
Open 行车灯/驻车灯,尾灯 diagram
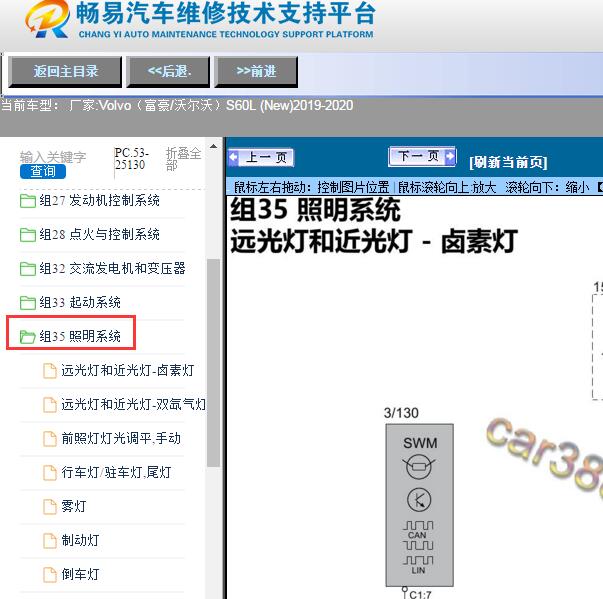pyautogui.click(x=116, y=473)
